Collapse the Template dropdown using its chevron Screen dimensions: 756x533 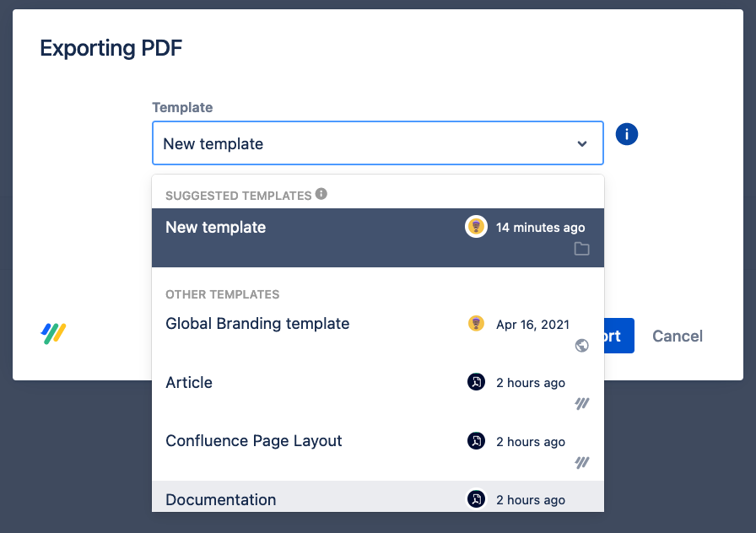(581, 144)
